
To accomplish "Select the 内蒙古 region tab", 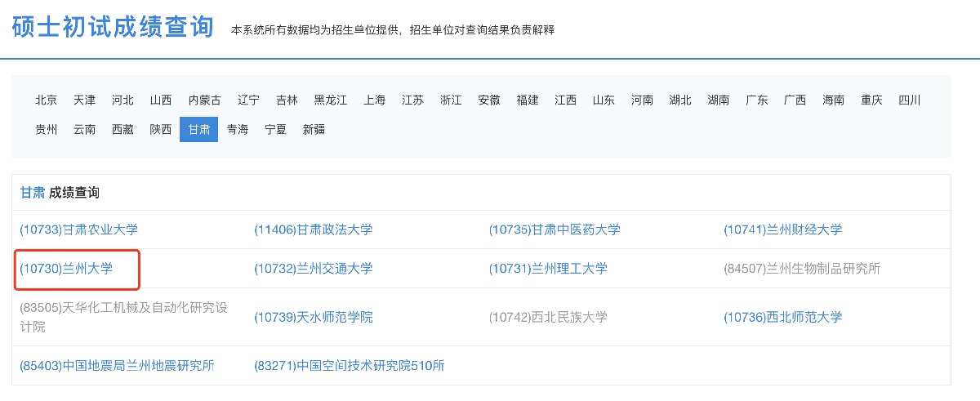I will point(204,100).
